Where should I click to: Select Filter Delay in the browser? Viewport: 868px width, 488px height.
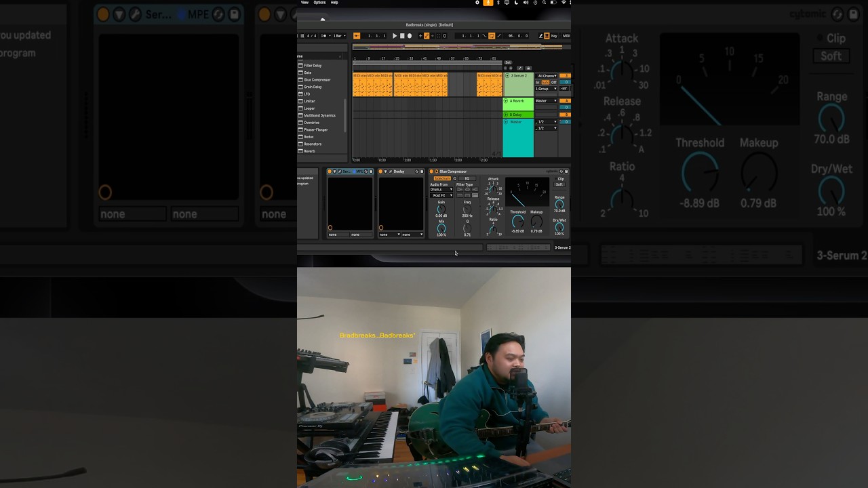(313, 66)
